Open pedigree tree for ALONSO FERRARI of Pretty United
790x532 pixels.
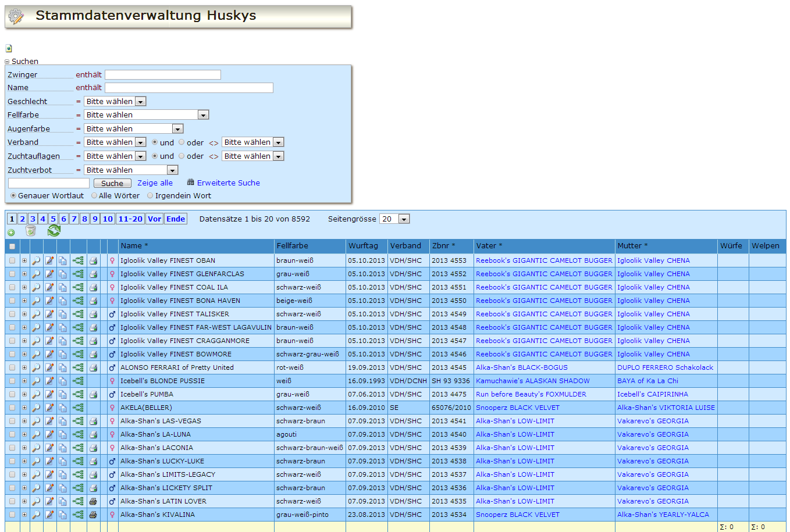(78, 367)
